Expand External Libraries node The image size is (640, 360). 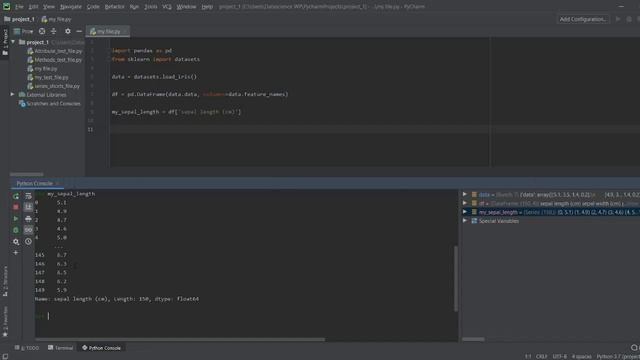(13, 95)
